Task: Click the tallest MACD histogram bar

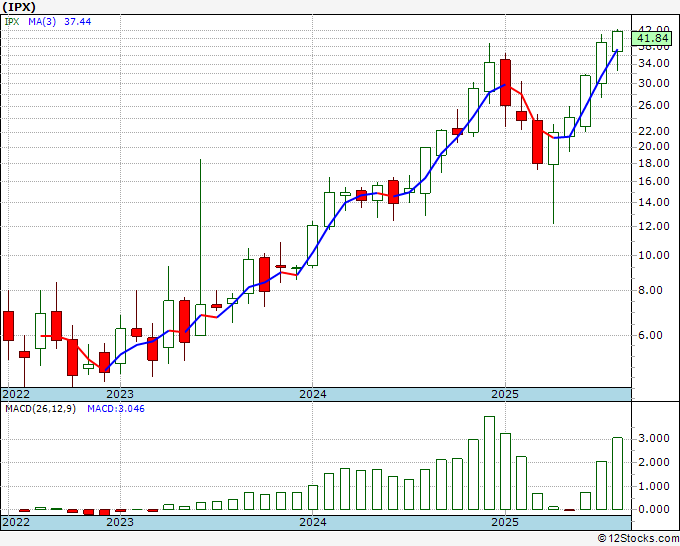Action: 489,463
